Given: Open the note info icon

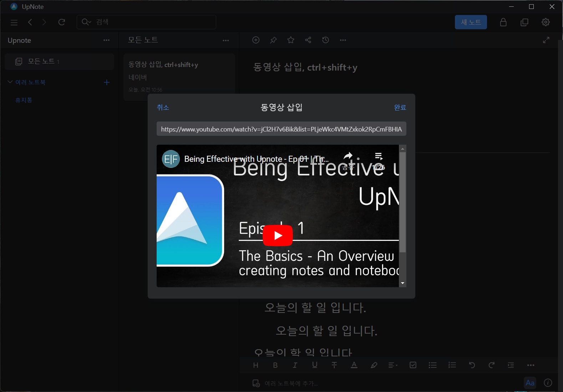Looking at the screenshot, I should (548, 383).
